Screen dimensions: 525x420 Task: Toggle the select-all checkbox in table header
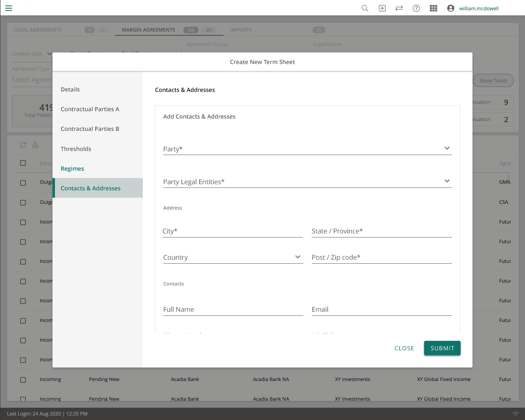[x=23, y=163]
